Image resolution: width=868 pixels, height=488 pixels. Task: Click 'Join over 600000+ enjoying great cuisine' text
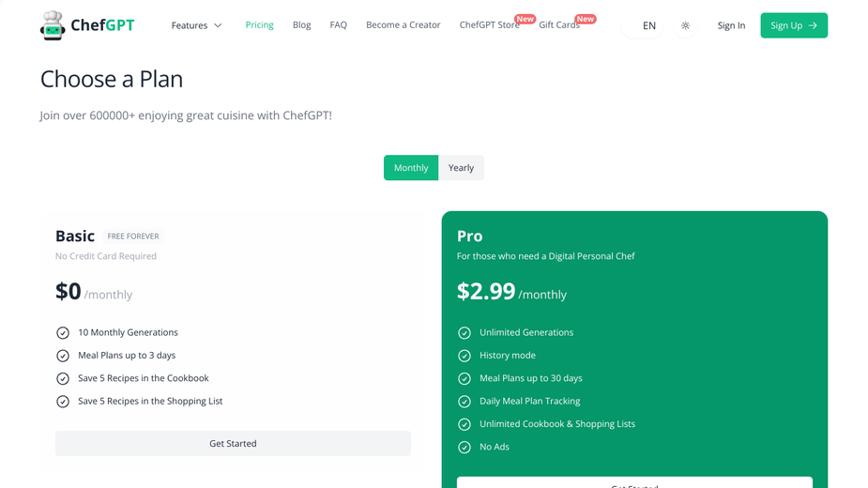point(186,115)
